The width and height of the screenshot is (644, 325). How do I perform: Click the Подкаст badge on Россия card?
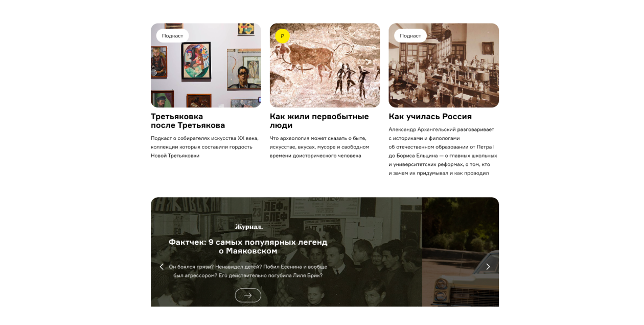410,36
